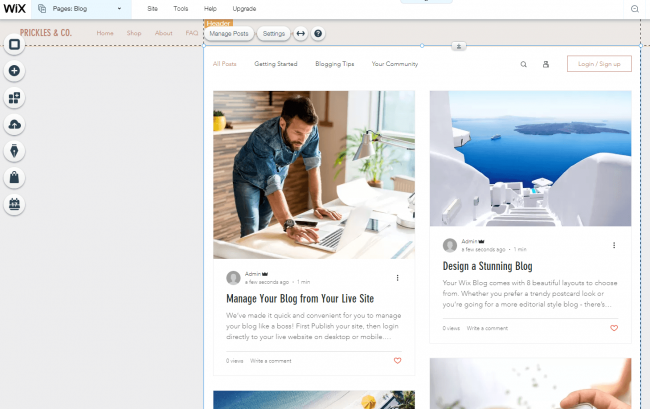Click 0 views under Design a Stunning Blog post
The height and width of the screenshot is (409, 650).
tap(451, 328)
